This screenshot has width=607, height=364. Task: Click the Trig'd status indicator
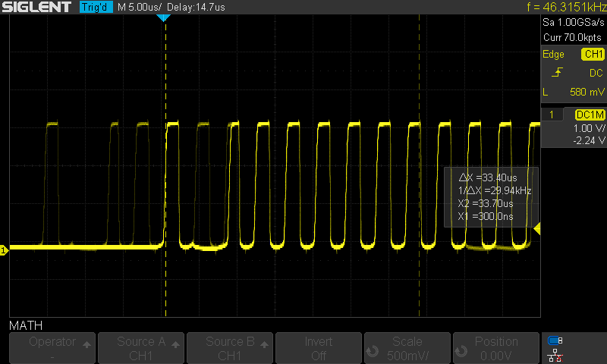click(x=96, y=7)
